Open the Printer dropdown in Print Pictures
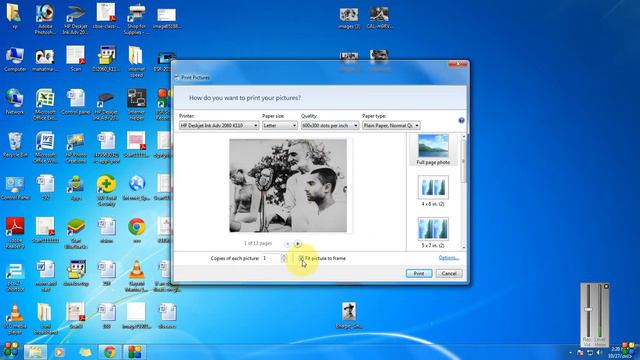 pos(219,125)
